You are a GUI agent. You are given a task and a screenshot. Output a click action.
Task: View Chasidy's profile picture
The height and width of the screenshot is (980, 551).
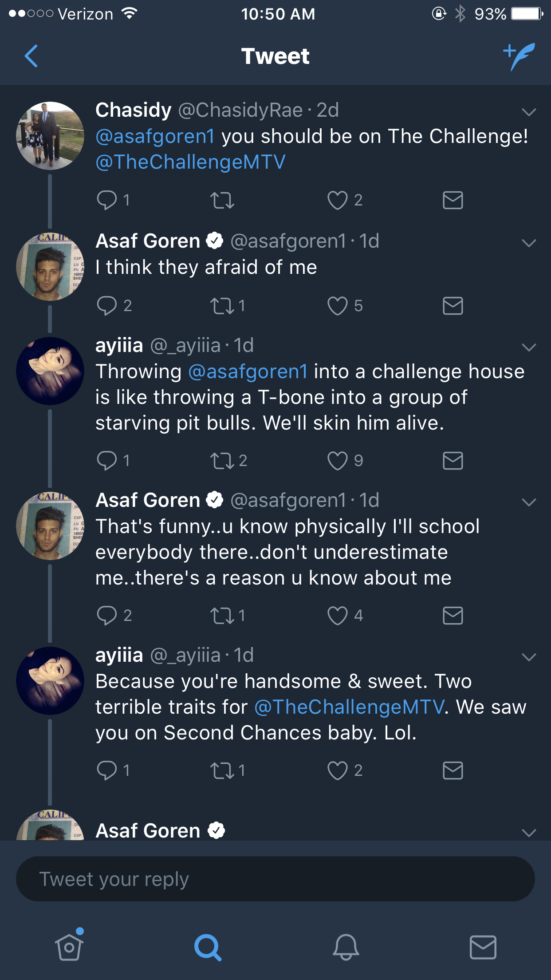pos(50,136)
